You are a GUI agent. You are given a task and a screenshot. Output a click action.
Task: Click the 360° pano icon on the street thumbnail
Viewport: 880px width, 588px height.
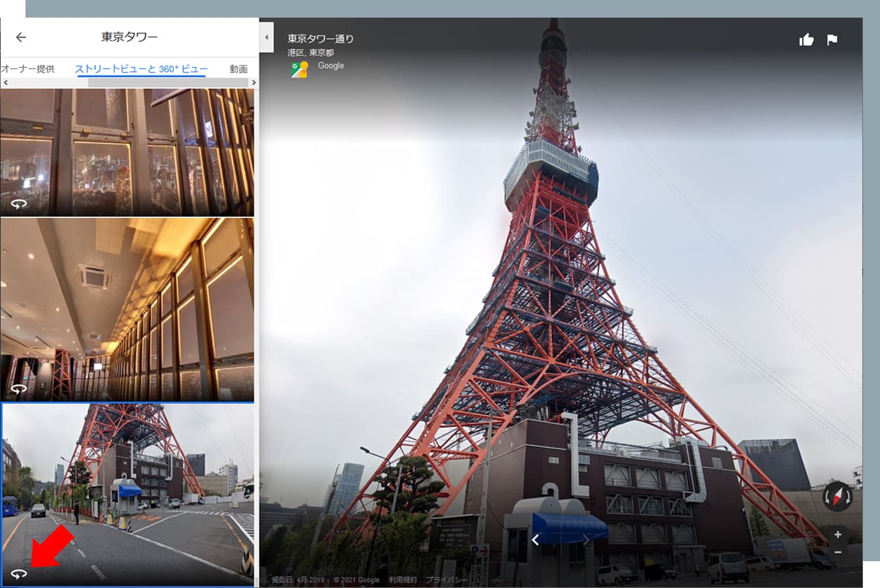[18, 573]
